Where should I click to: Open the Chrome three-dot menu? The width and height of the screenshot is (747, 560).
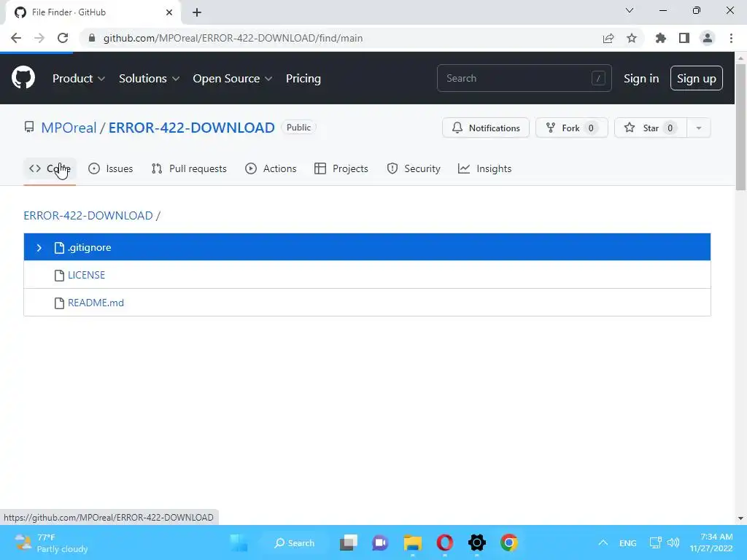click(731, 38)
